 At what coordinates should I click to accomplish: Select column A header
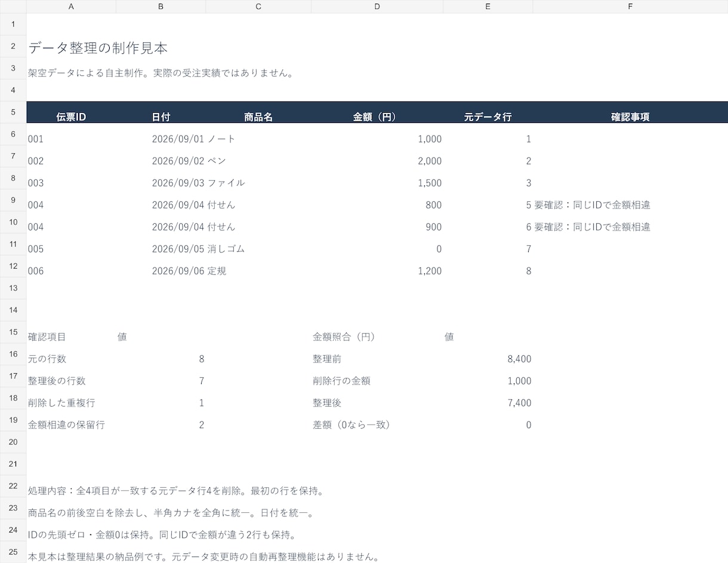coord(71,7)
